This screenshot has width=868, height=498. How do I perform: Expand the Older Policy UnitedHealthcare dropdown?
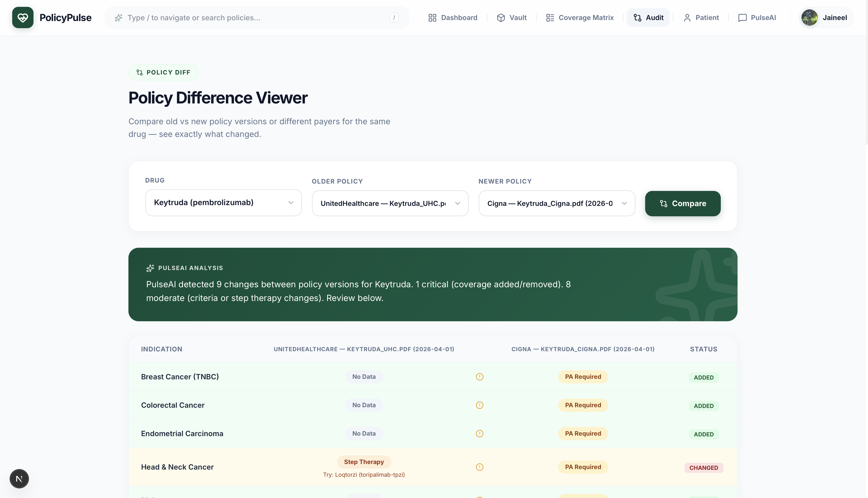point(390,203)
